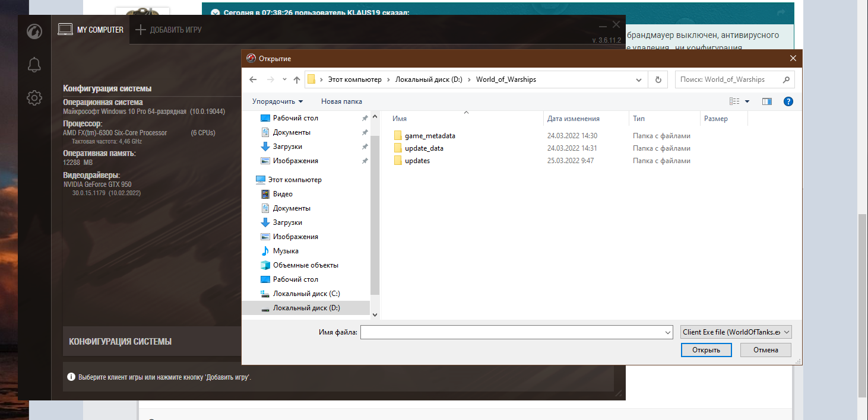
Task: Click the monitor icon beside MY COMPUTER
Action: click(65, 30)
